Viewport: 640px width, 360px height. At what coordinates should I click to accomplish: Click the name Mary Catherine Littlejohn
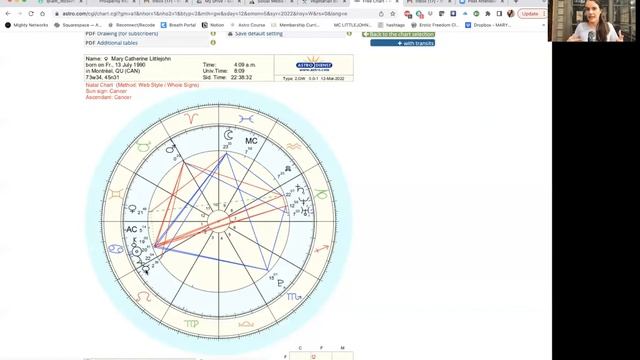pos(141,59)
